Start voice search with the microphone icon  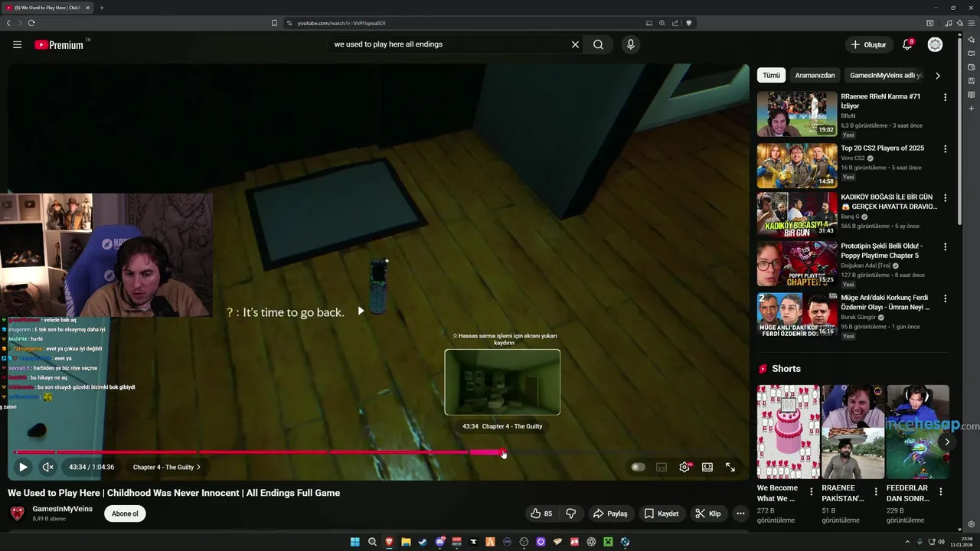(x=630, y=44)
